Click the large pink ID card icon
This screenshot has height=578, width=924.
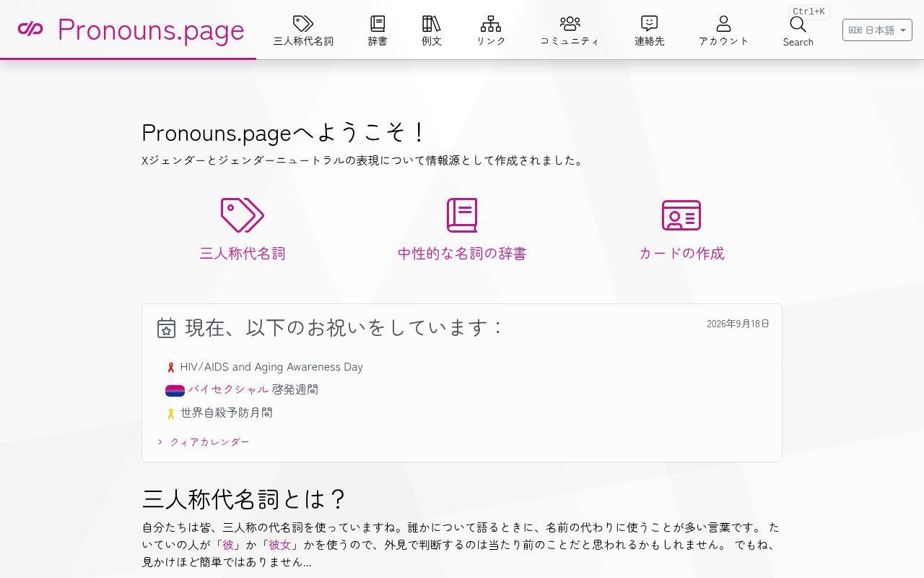(x=681, y=215)
